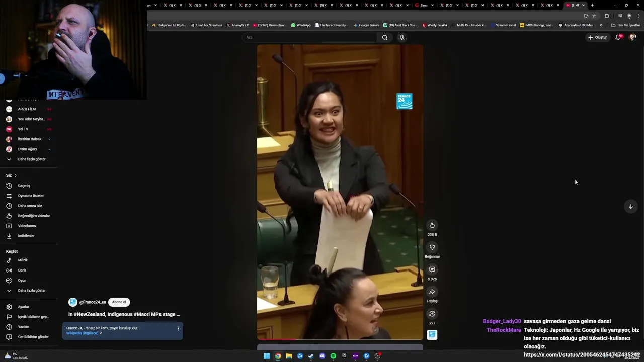Open Canlı live section

(29, 270)
